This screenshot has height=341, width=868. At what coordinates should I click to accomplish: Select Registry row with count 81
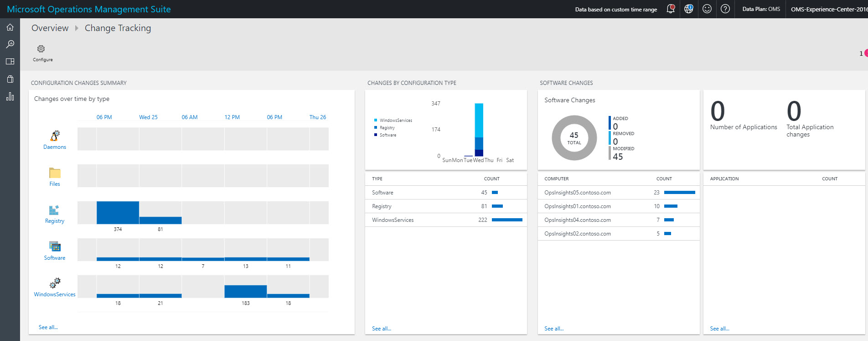tap(446, 206)
